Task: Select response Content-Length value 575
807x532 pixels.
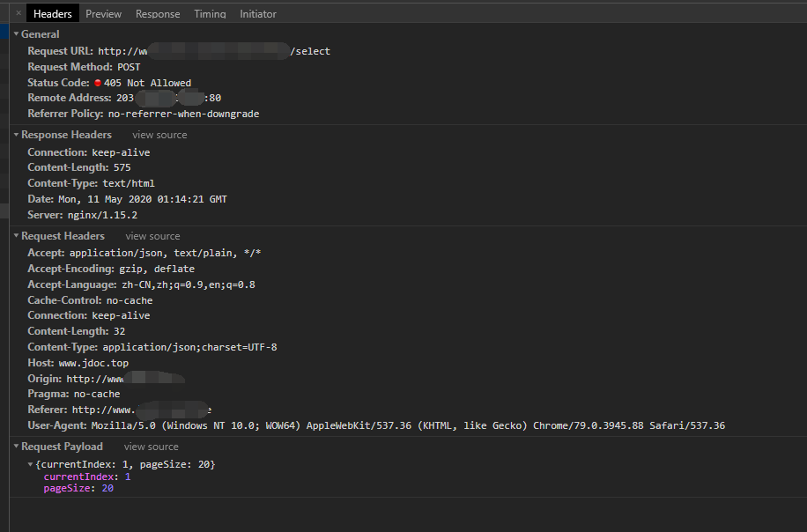Action: point(122,167)
